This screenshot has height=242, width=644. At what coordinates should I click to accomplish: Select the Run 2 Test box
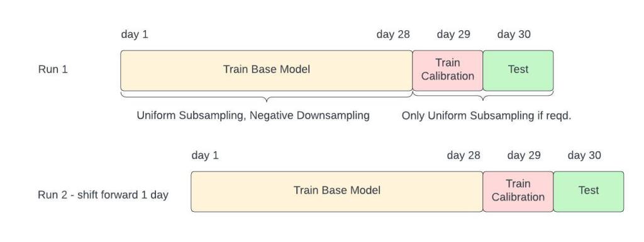point(589,192)
